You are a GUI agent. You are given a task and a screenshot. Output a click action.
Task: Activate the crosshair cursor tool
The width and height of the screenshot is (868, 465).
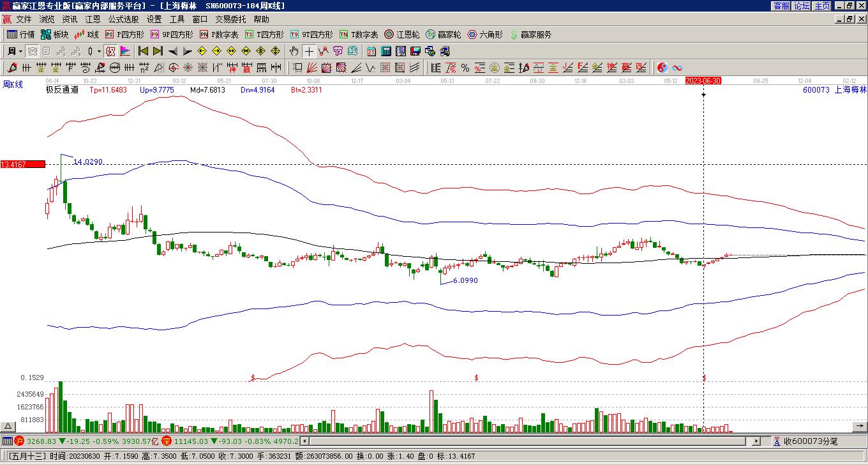(x=309, y=51)
